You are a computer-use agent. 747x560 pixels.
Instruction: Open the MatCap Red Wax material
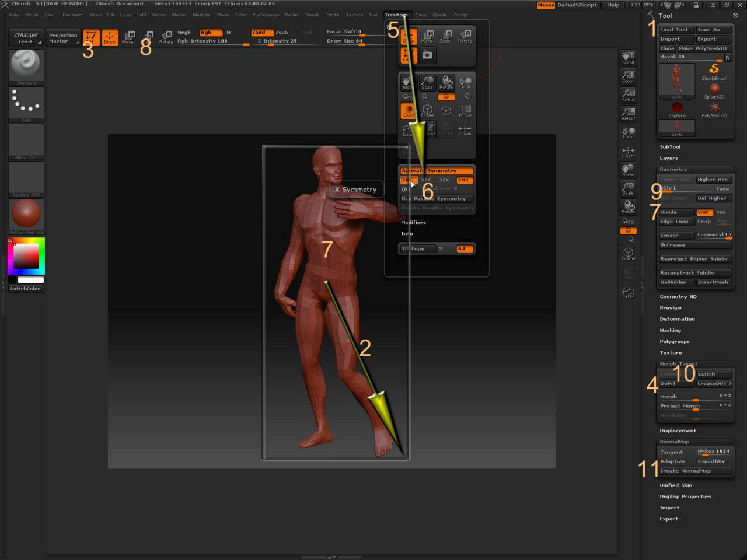pos(26,215)
